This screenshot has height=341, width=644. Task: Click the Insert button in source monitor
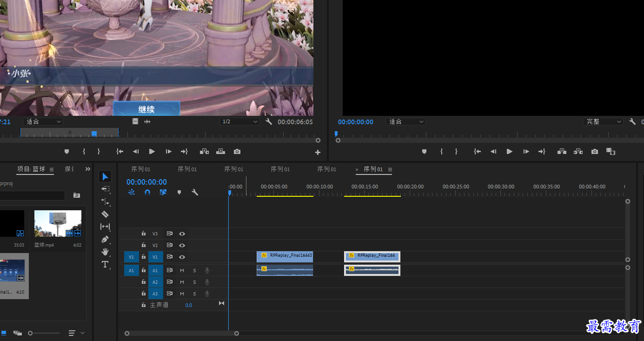tap(204, 152)
